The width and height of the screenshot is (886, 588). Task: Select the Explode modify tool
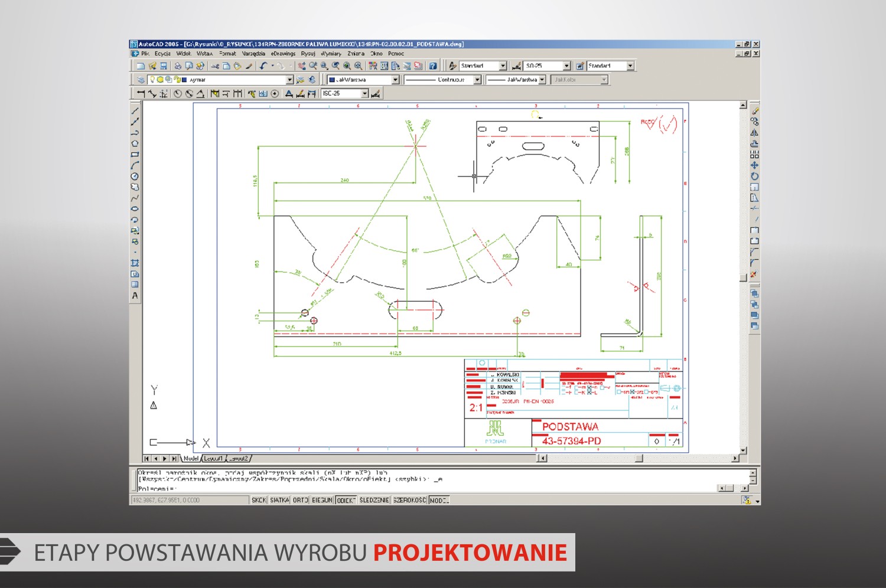click(x=754, y=275)
